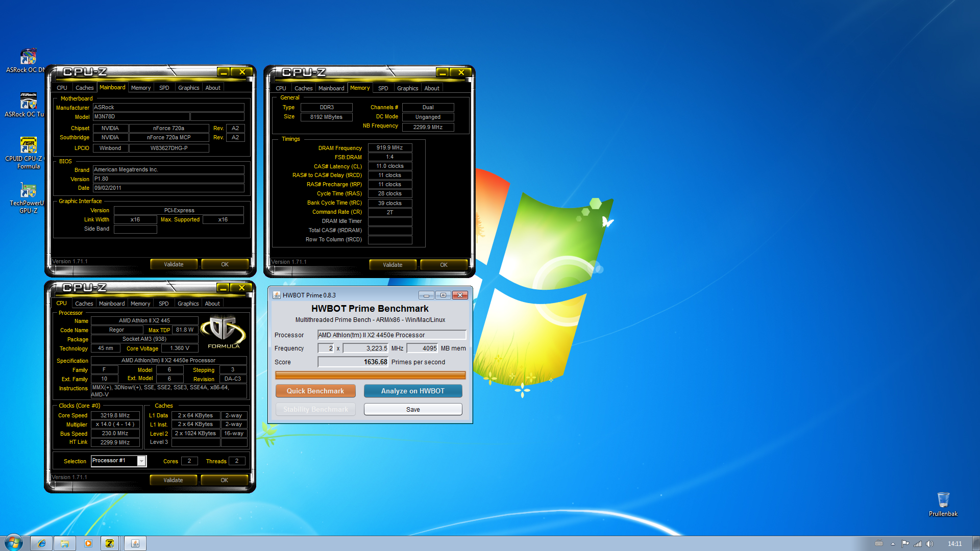Click OK in the Memory window
Screen dimensions: 980x551
click(444, 265)
